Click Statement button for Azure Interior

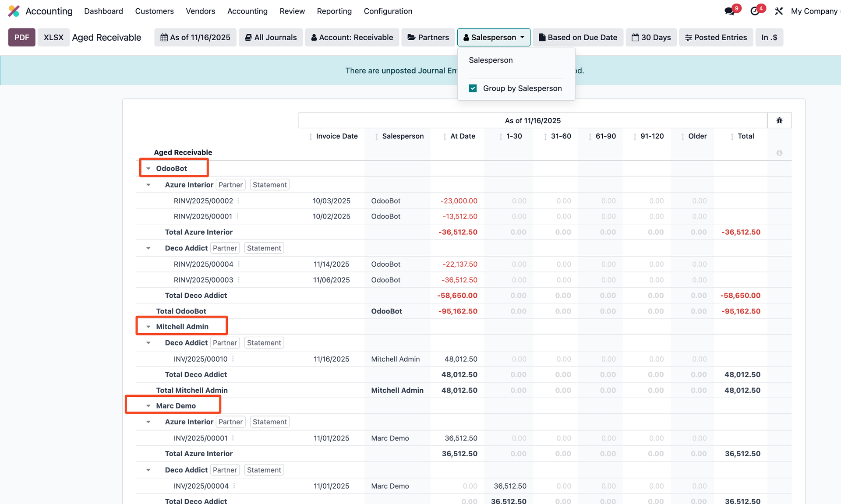click(x=269, y=185)
